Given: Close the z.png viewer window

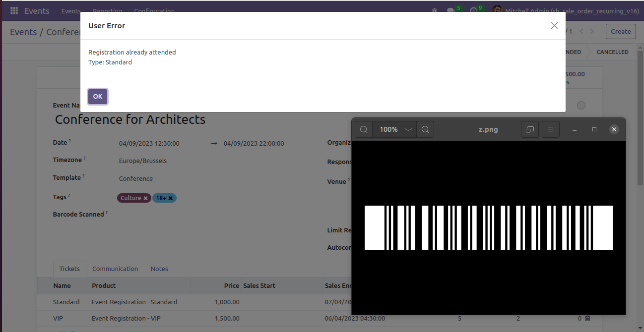Looking at the screenshot, I should (x=614, y=129).
